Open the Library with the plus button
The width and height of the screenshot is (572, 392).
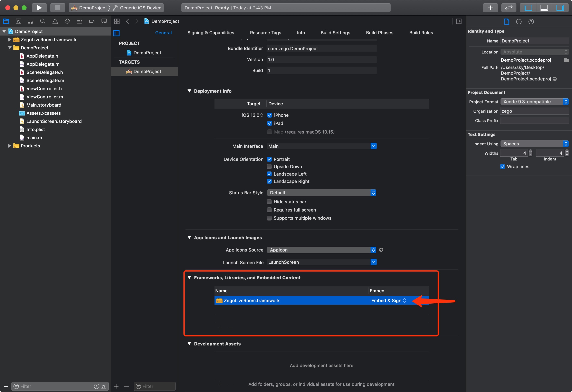point(490,8)
